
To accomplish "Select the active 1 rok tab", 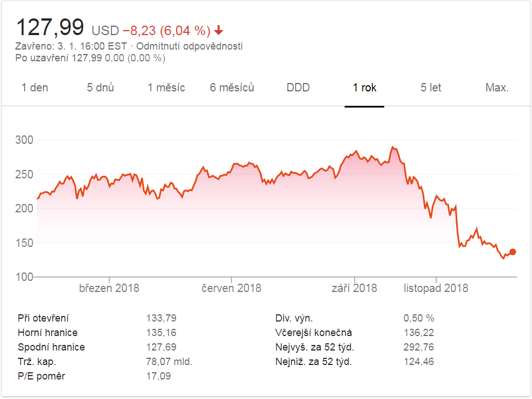I will click(364, 87).
